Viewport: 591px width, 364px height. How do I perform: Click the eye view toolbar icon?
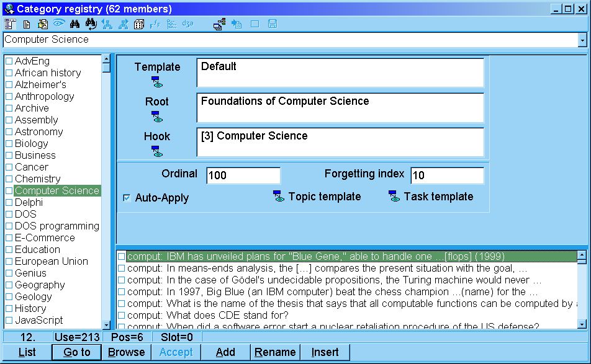point(58,24)
